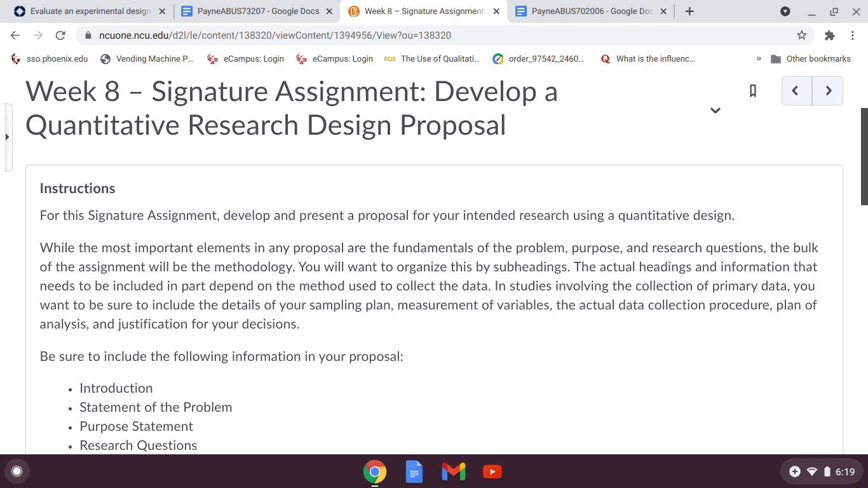Open YouTube from the shelf
The width and height of the screenshot is (868, 488).
pyautogui.click(x=492, y=471)
